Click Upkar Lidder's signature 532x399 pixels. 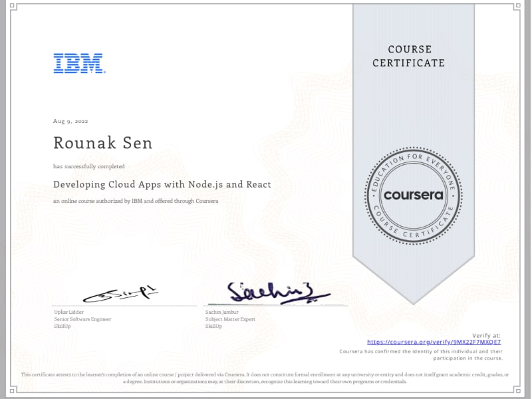120,295
